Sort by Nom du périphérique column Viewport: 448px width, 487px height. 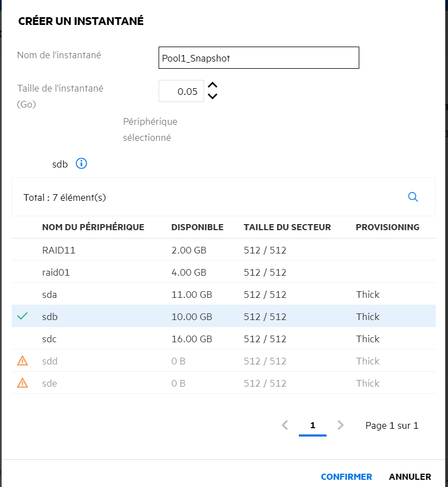tap(93, 227)
